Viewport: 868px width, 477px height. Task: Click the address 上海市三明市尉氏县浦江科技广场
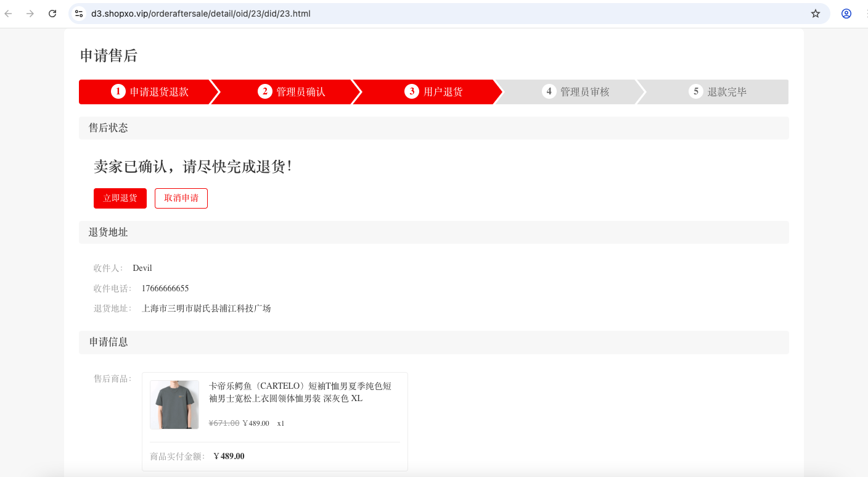(207, 309)
